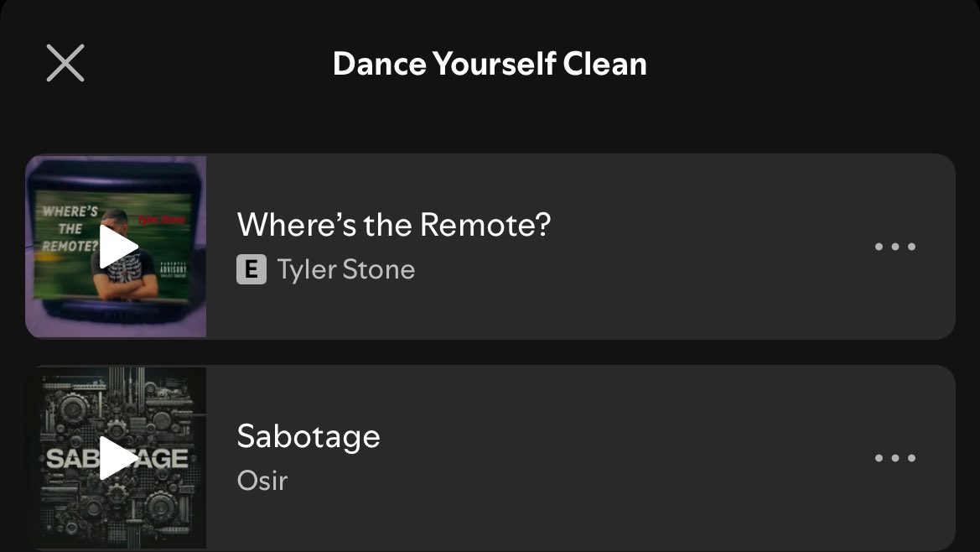Click the WHERE'S THE REMOTE? text on the artwork
The width and height of the screenshot is (980, 552).
click(70, 229)
